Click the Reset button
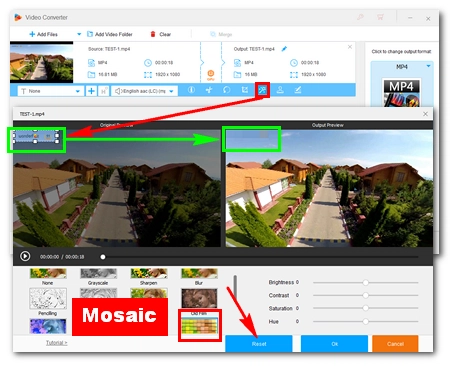 (259, 344)
